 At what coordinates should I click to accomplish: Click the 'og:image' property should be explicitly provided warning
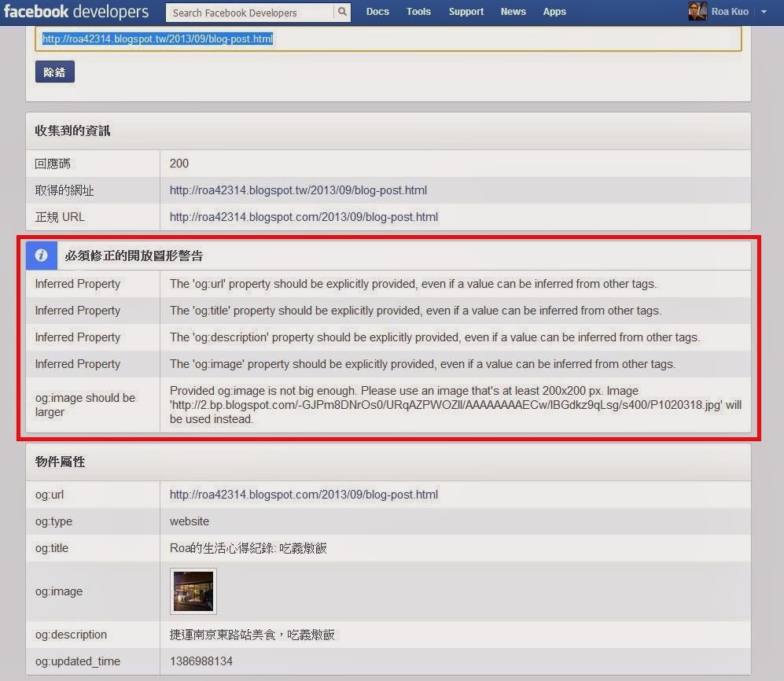pyautogui.click(x=422, y=364)
